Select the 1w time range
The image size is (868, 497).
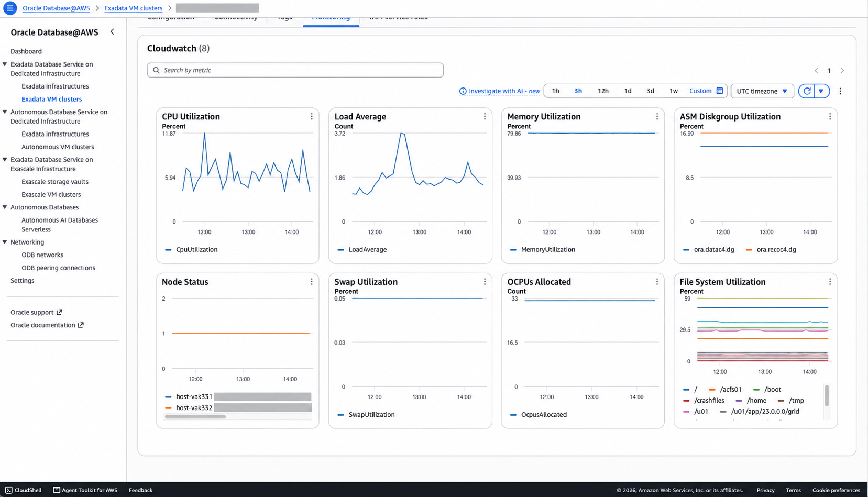coord(674,91)
